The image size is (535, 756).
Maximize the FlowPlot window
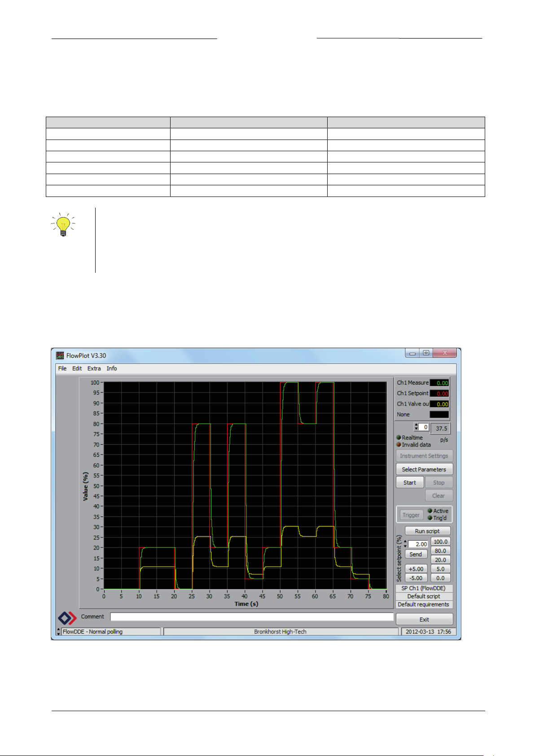tap(426, 353)
